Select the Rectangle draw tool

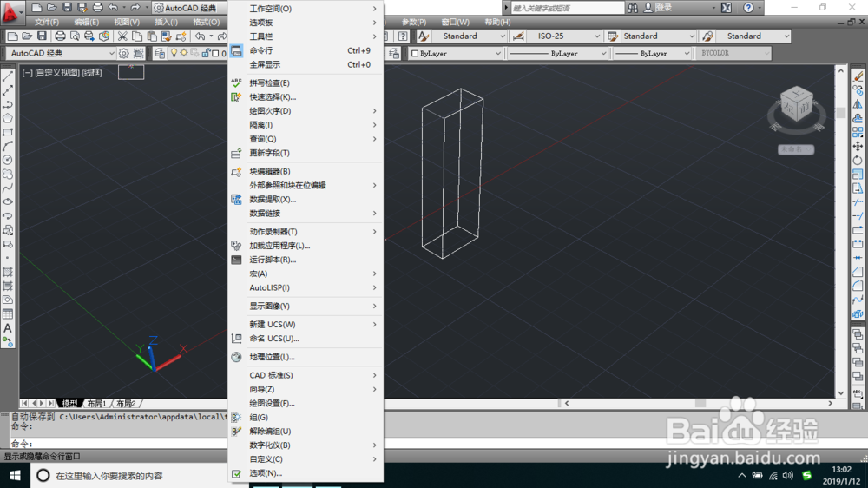point(8,132)
